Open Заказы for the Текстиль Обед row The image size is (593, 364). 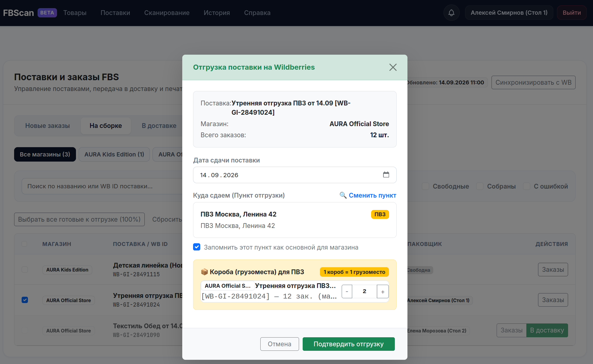[x=511, y=330]
